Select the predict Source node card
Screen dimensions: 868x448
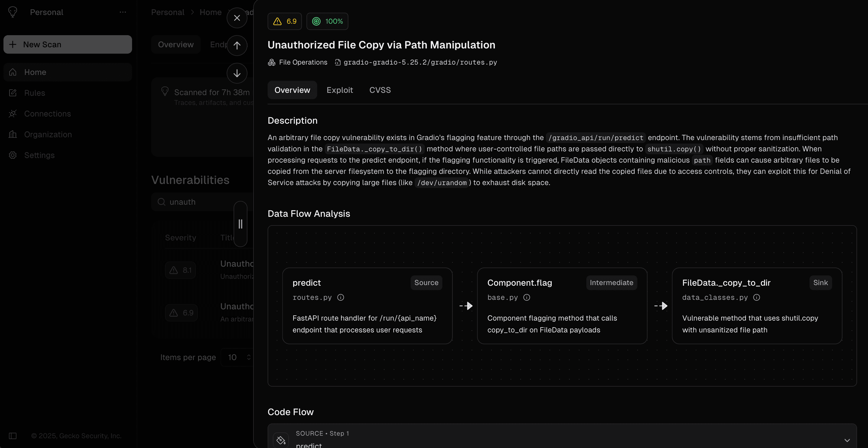367,306
